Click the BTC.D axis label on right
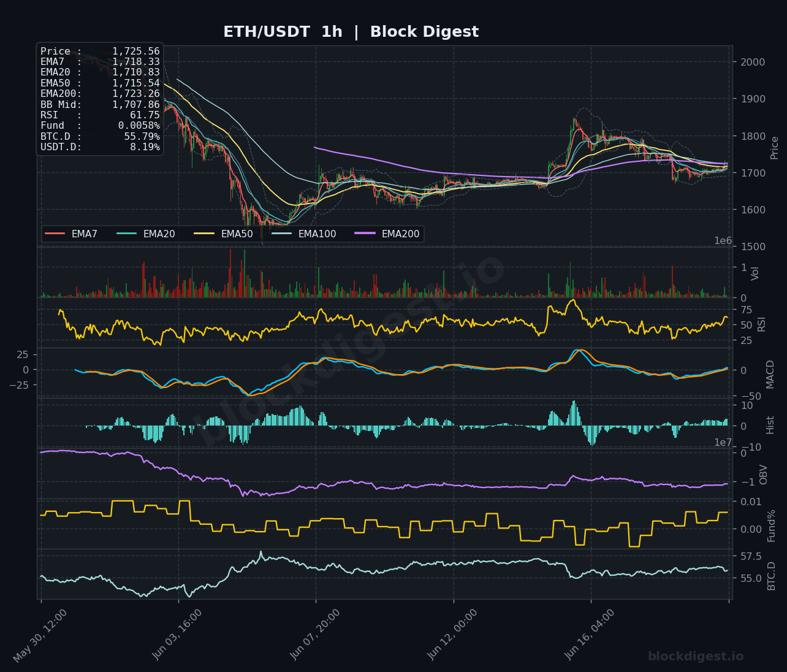 pyautogui.click(x=772, y=576)
